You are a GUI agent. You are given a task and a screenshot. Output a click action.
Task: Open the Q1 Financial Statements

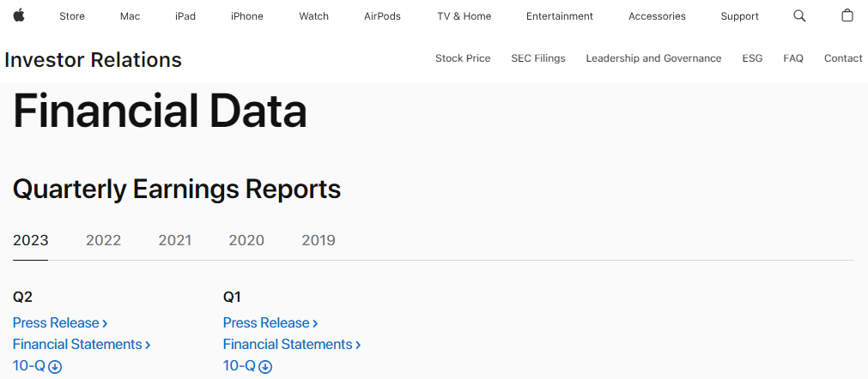click(292, 344)
